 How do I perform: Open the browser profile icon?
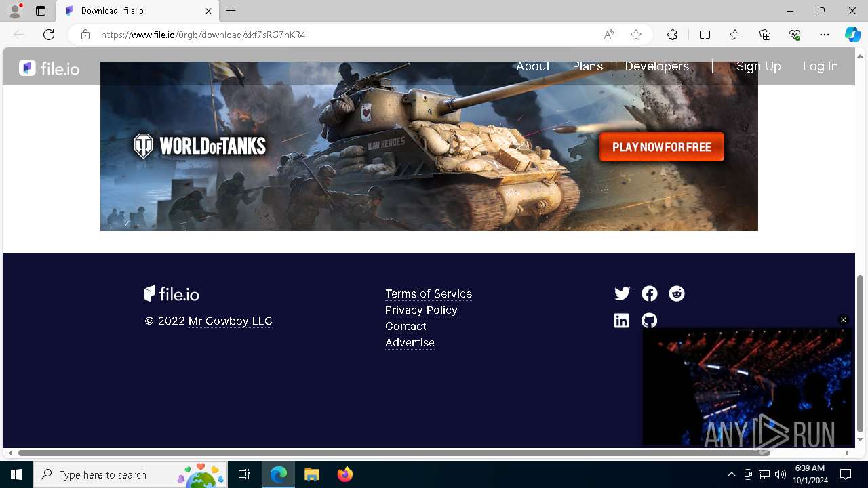coord(15,11)
